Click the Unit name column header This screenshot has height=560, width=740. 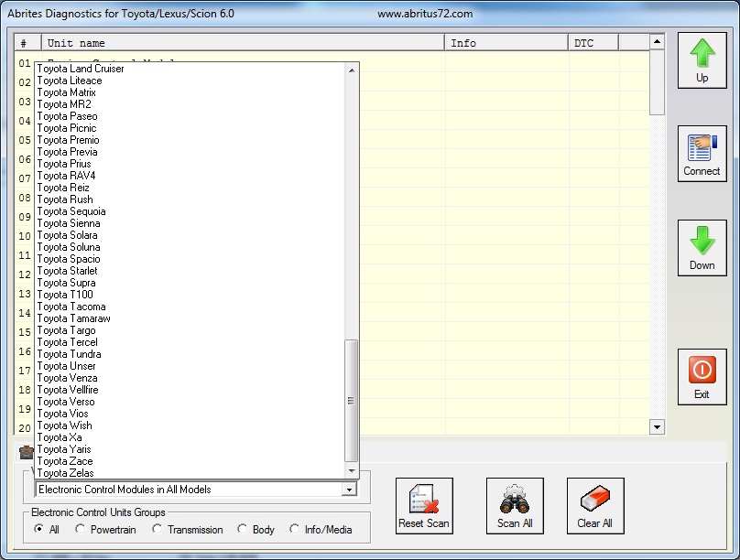tap(244, 43)
